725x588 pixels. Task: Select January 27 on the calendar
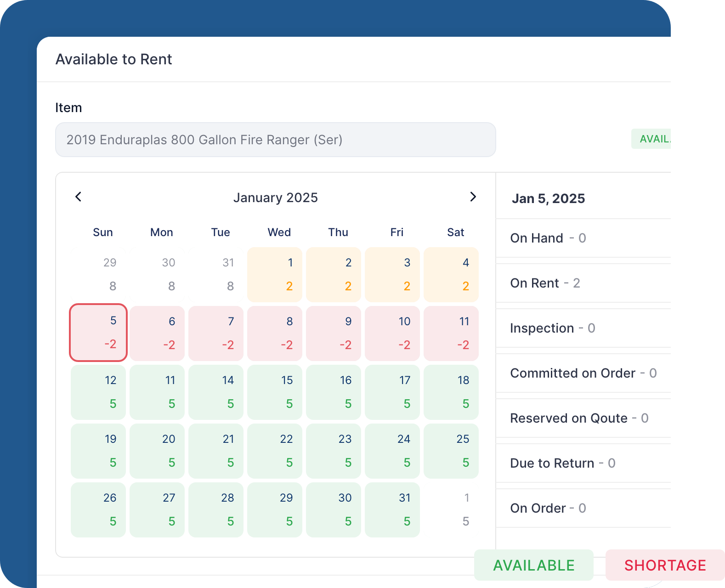pyautogui.click(x=157, y=509)
